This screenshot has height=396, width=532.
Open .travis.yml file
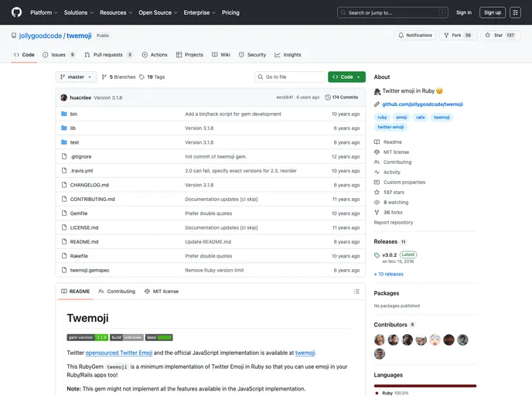coord(81,171)
